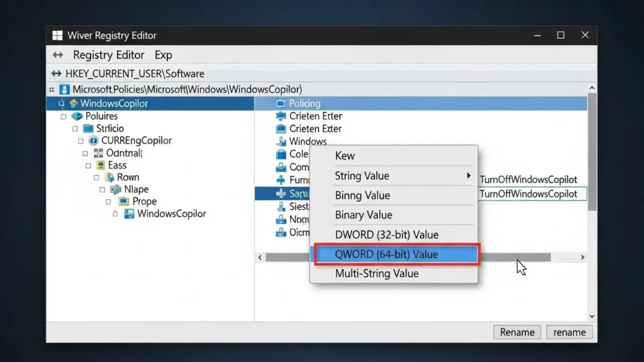Image resolution: width=644 pixels, height=362 pixels.
Task: Click the computer icon beside the Microsoft.Policies path
Action: coord(64,89)
